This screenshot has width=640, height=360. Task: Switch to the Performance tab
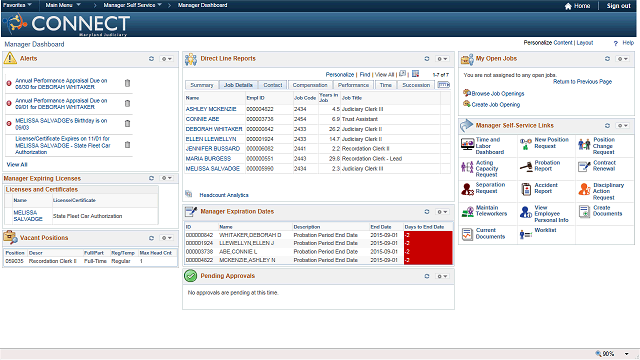tap(353, 85)
